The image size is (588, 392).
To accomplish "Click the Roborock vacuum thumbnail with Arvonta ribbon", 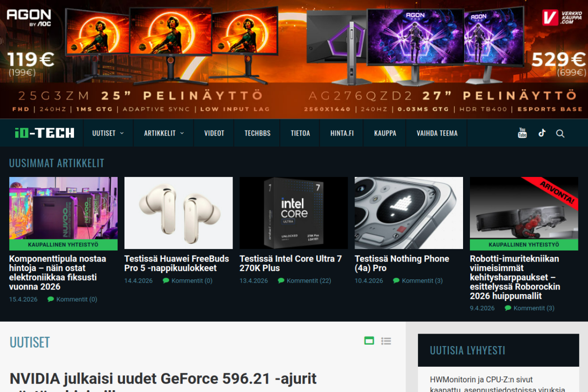I will pos(524,208).
